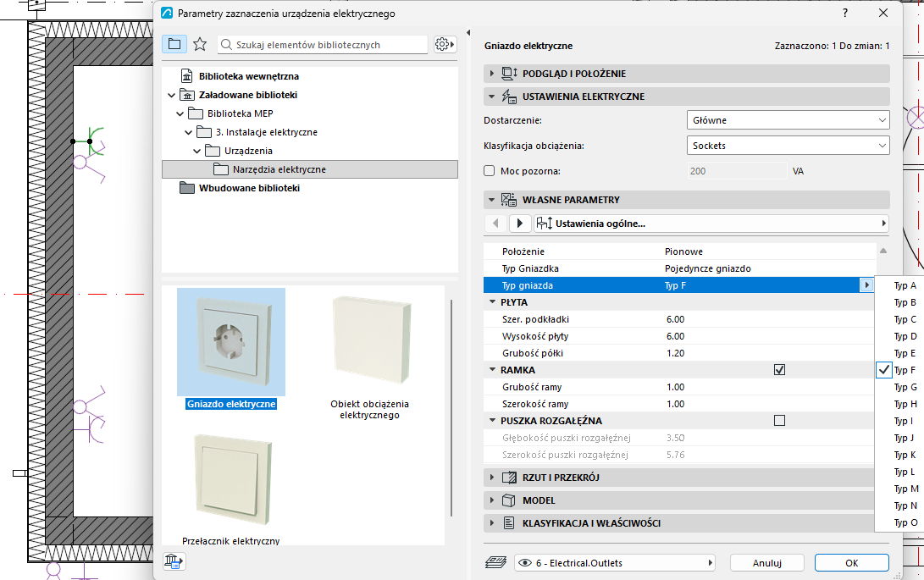
Task: Enable the Moc pozorna checkbox
Action: tap(490, 171)
